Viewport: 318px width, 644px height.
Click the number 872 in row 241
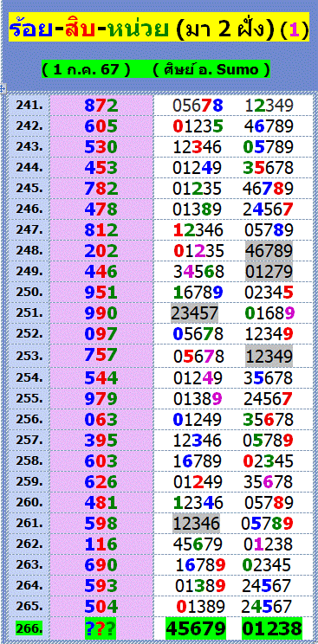pos(101,106)
